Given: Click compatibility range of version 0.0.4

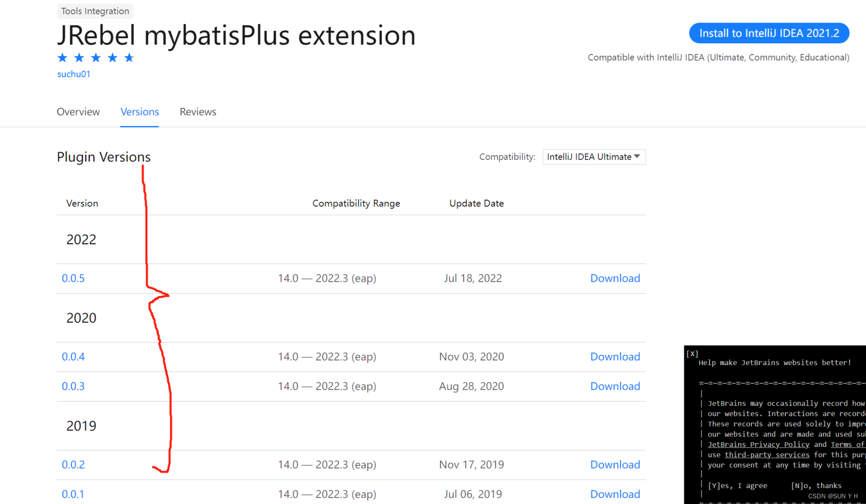Looking at the screenshot, I should [x=327, y=357].
